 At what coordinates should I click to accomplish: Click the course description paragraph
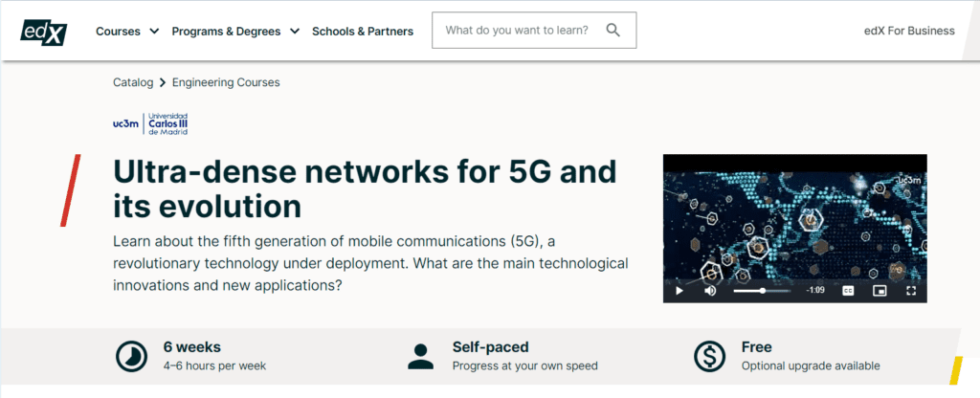(370, 263)
